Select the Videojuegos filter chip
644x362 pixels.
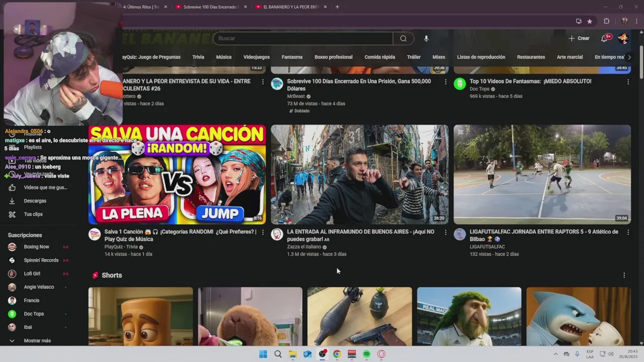click(257, 57)
